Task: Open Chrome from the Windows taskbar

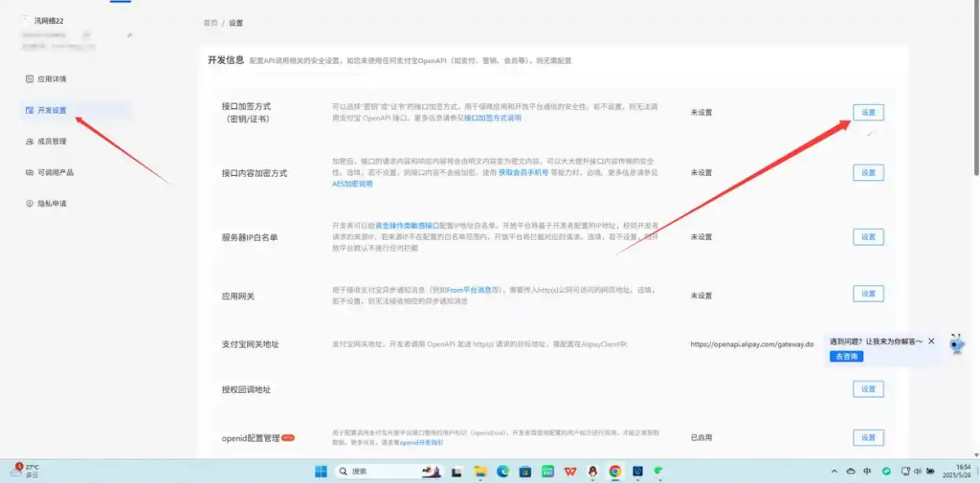Action: 614,472
